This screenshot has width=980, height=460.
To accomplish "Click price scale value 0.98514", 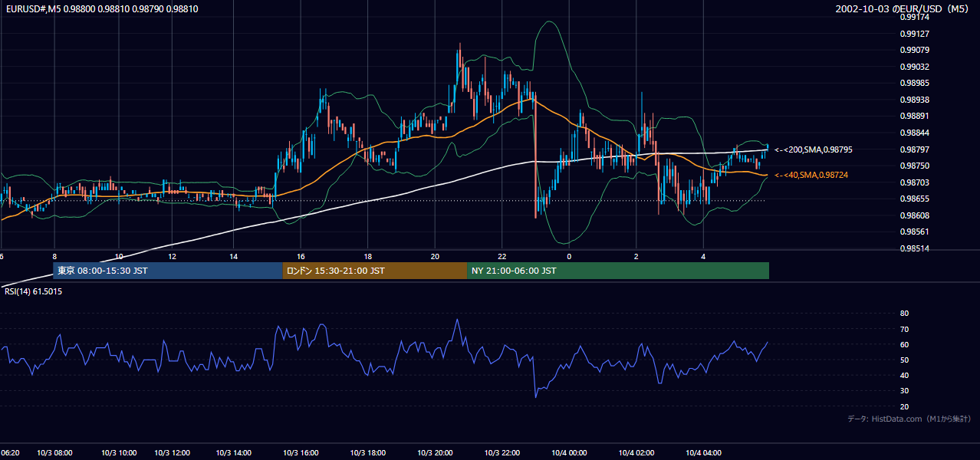I will point(915,248).
